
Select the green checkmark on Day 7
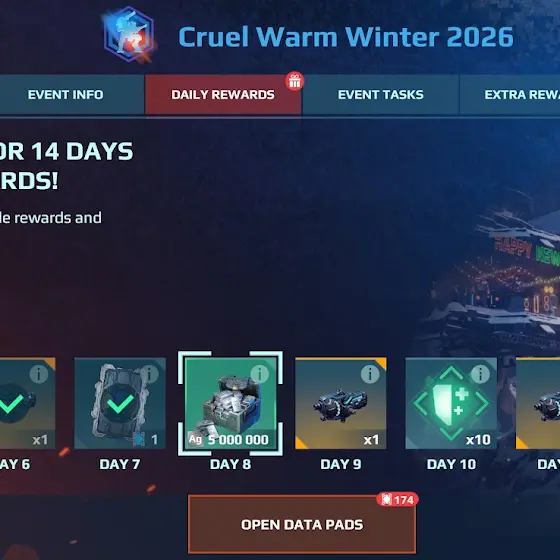coord(120,404)
